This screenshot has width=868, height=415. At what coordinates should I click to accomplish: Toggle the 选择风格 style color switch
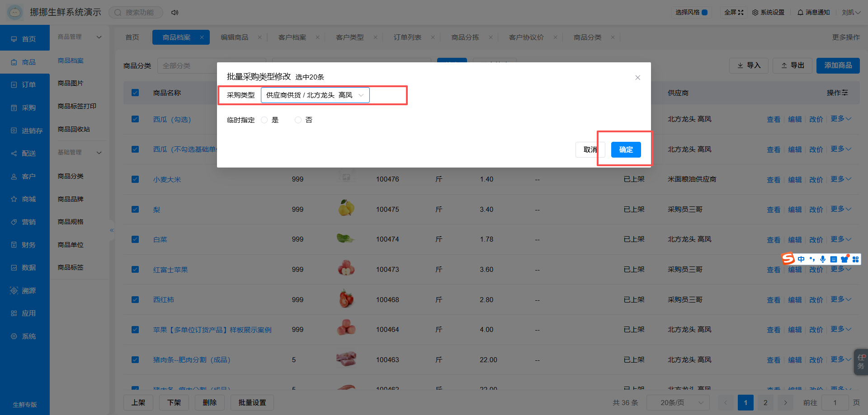[x=704, y=13]
